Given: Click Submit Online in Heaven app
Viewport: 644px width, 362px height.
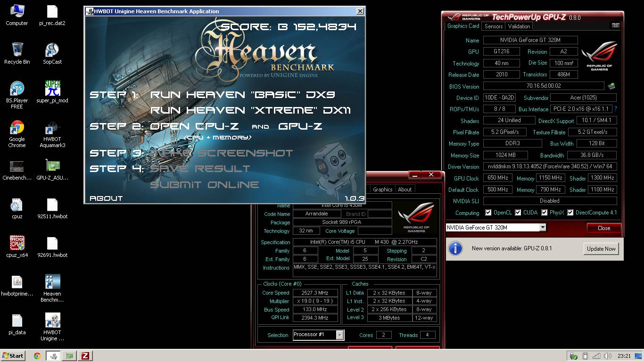Looking at the screenshot, I should tap(205, 184).
